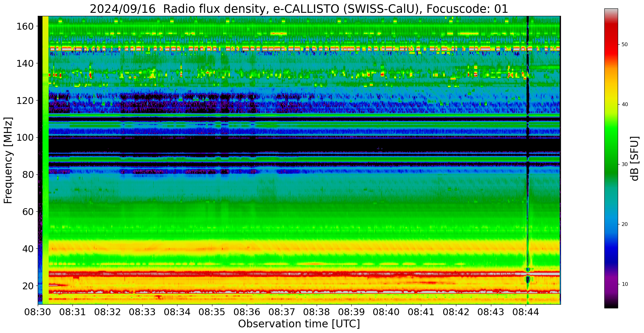Click the 'Observation time [UTC]' x-axis label
The width and height of the screenshot is (644, 333).
299,324
